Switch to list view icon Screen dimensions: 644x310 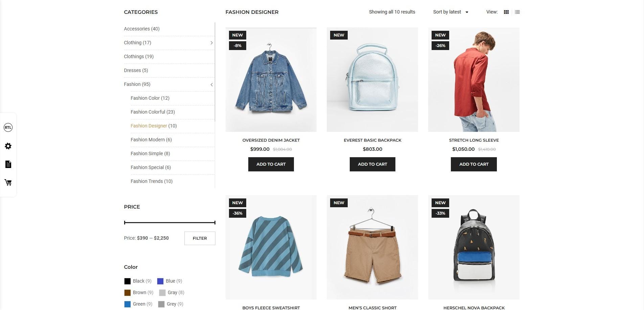[517, 12]
